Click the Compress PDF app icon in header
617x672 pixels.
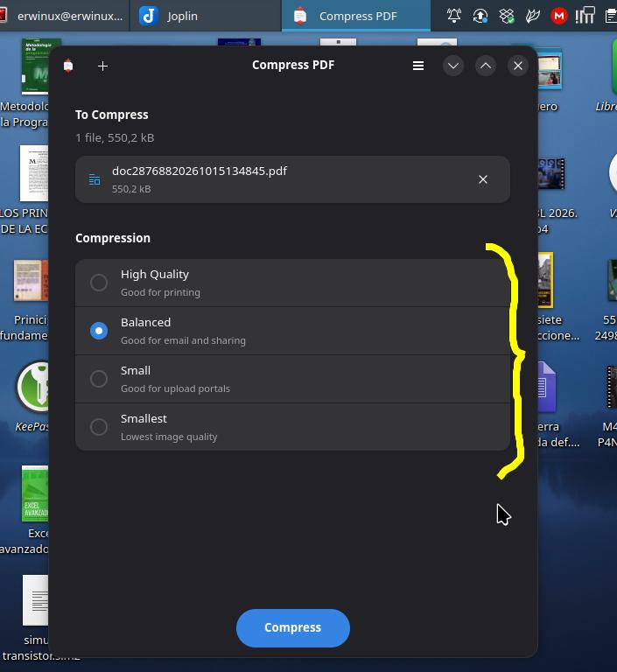coord(68,66)
